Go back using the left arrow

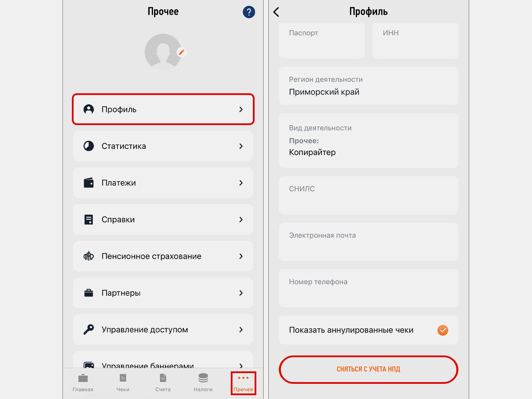[276, 12]
